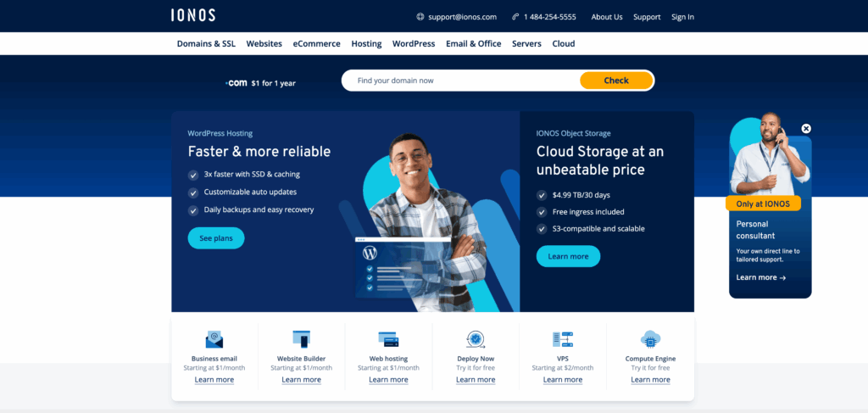Click the Only at IONOS badge
The width and height of the screenshot is (868, 413).
coord(763,204)
